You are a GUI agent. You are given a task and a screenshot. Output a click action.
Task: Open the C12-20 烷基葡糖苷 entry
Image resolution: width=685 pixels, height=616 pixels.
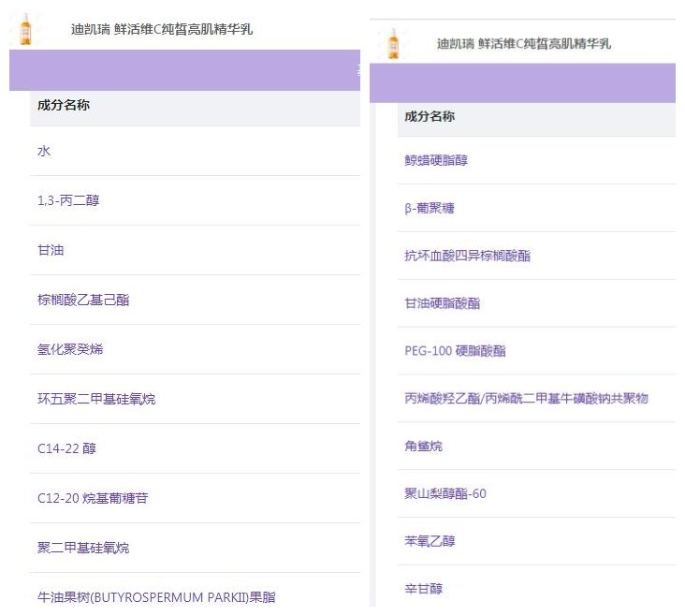pos(93,498)
